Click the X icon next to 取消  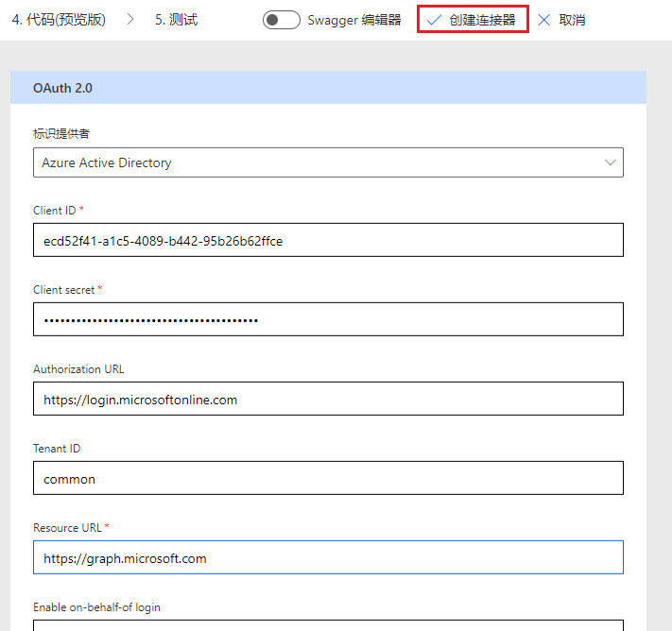click(543, 20)
